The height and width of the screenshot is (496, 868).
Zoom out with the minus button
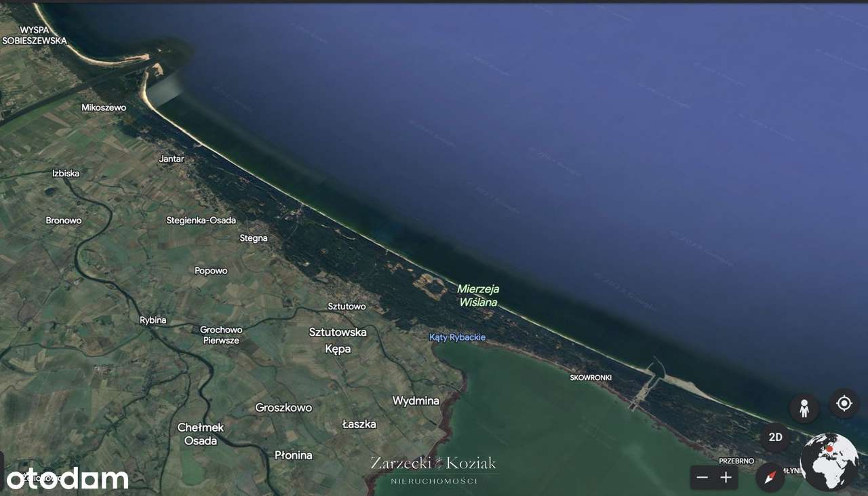coord(703,478)
